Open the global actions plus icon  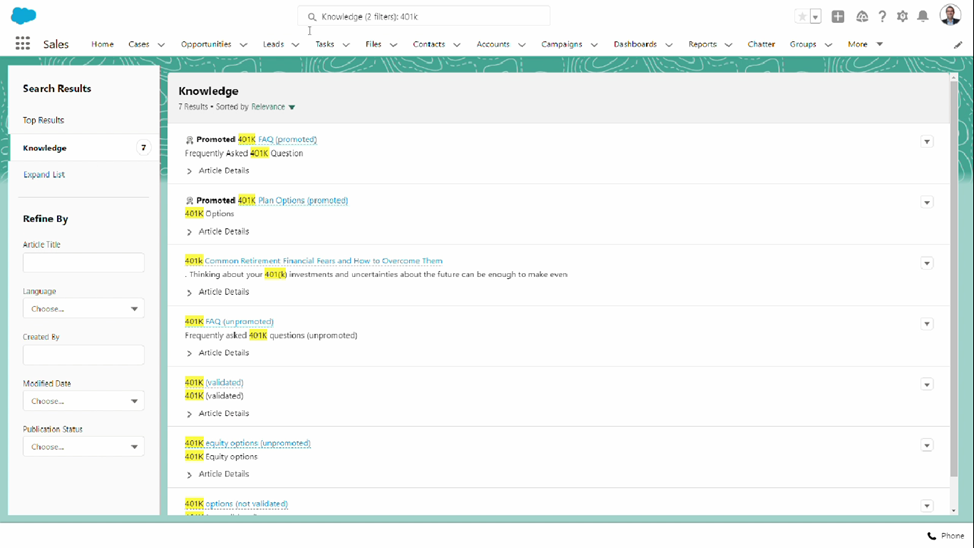pyautogui.click(x=838, y=17)
